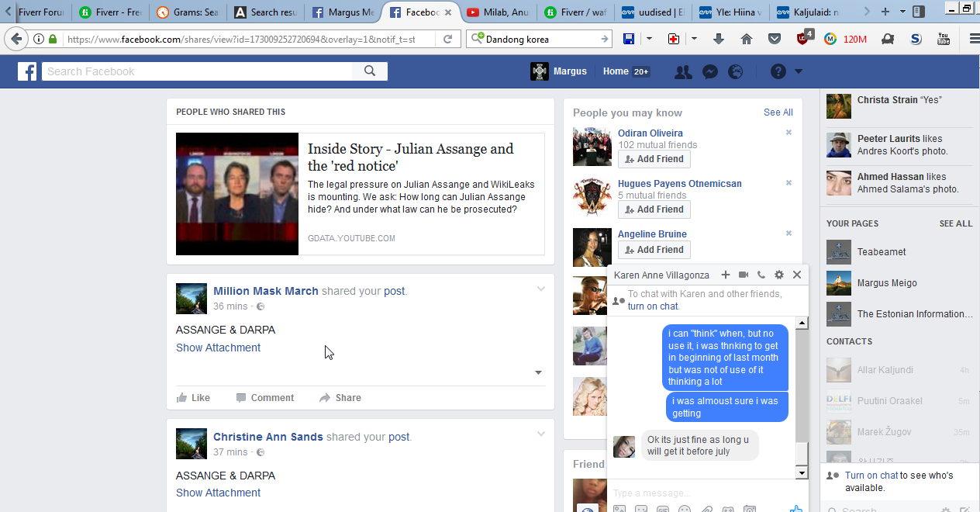Image resolution: width=980 pixels, height=512 pixels.
Task: Open the Facebook account dropdown arrow
Action: coord(799,71)
